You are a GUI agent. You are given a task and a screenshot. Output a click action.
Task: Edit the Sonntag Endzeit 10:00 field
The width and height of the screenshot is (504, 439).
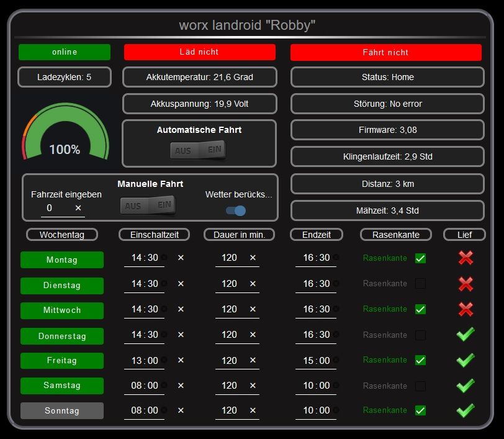click(x=316, y=410)
